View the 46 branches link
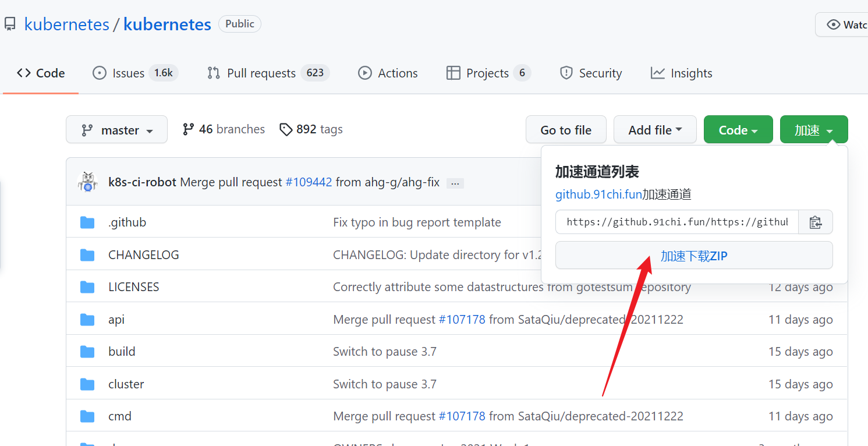The height and width of the screenshot is (446, 868). 224,129
